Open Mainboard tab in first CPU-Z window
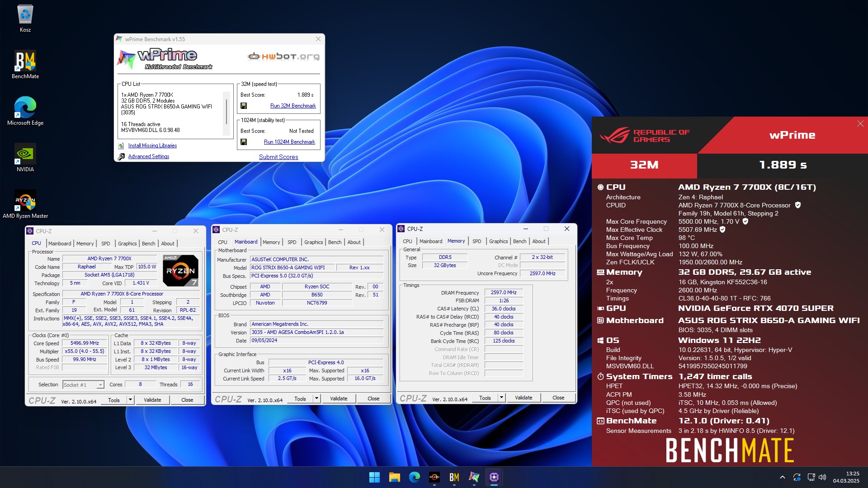 pos(60,244)
